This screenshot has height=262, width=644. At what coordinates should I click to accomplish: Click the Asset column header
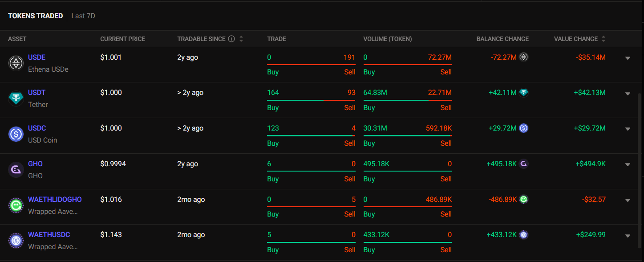point(17,39)
